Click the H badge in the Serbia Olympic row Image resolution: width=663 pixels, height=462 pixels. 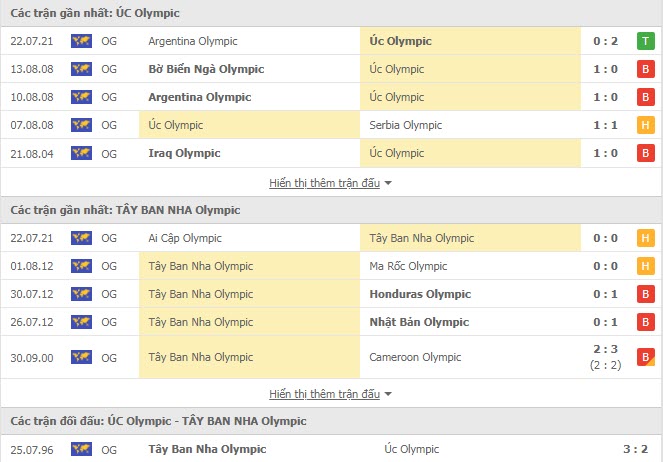click(x=646, y=125)
